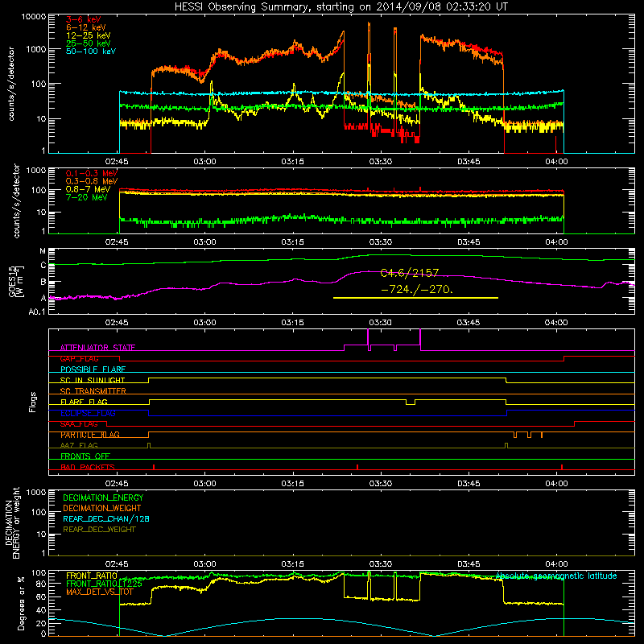Click the Degrees or % axis label
The image size is (644, 644).
[20, 603]
